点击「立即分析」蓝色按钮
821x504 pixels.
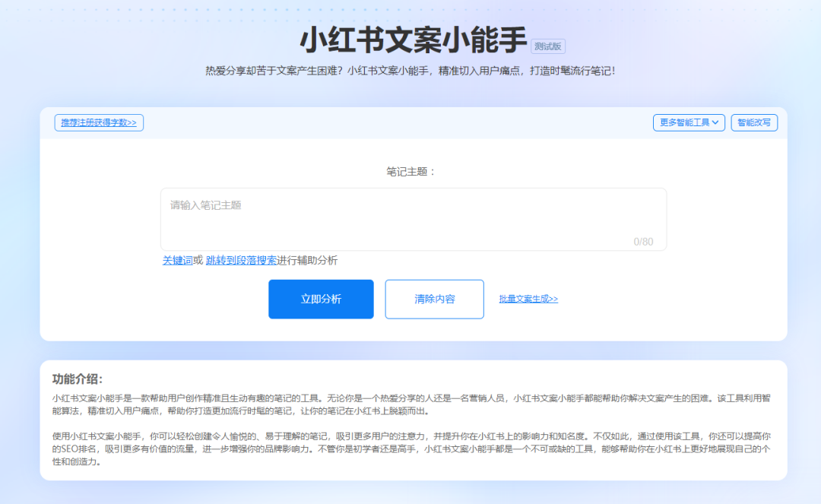pos(321,299)
